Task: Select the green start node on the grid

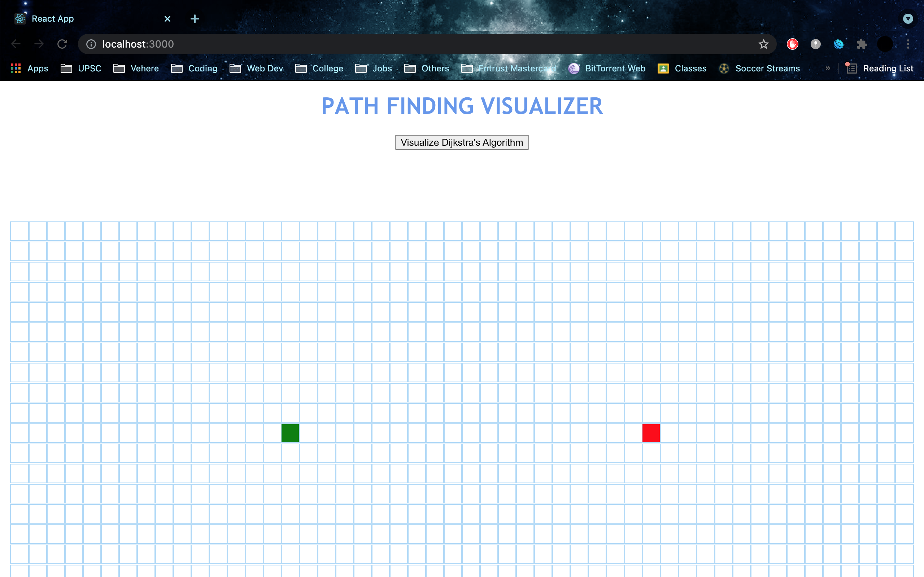Action: [290, 433]
